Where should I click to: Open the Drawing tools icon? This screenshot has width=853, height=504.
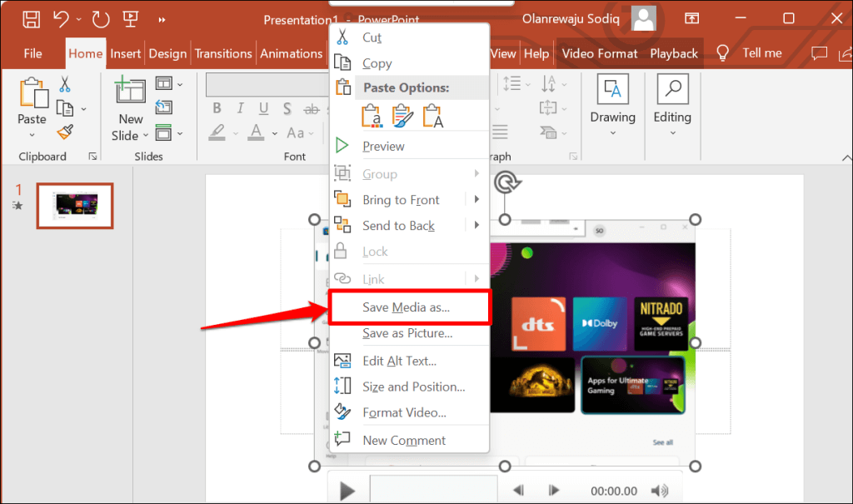(612, 89)
